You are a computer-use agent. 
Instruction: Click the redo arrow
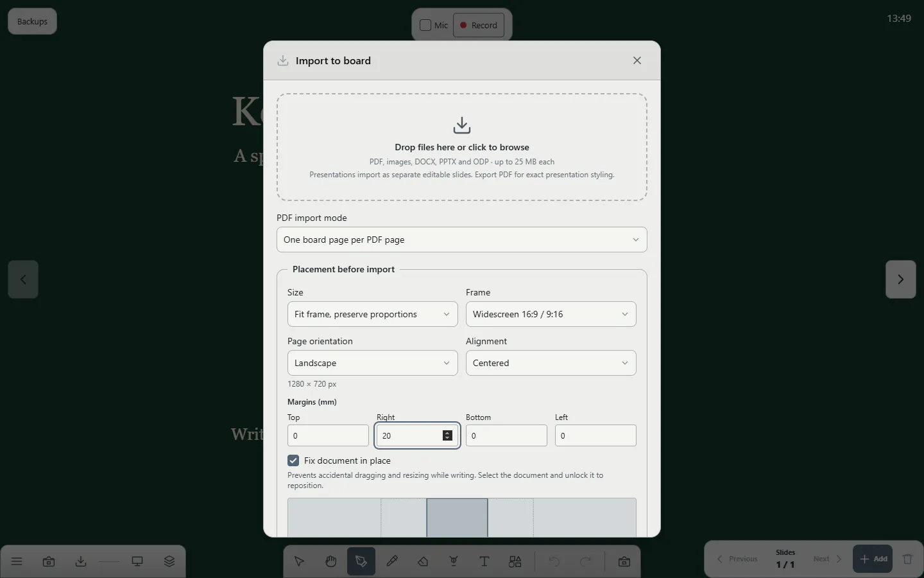[x=585, y=562]
